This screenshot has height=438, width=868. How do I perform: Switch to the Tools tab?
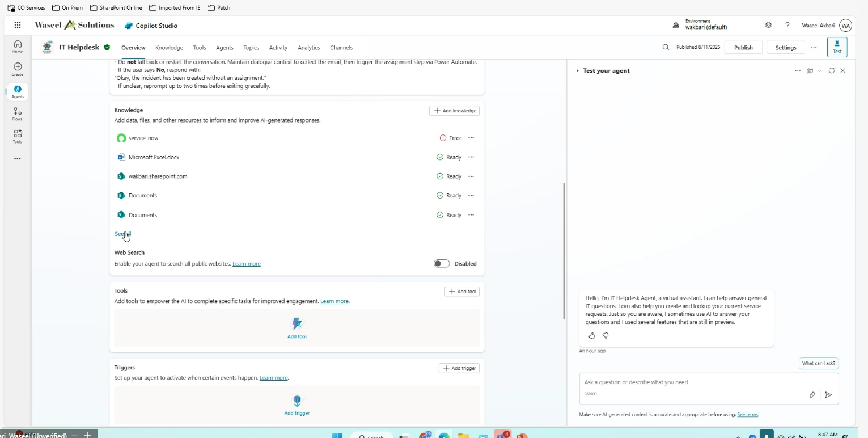point(200,48)
